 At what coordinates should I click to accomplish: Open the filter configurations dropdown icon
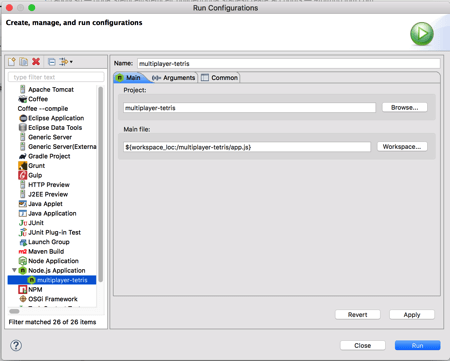pyautogui.click(x=66, y=62)
